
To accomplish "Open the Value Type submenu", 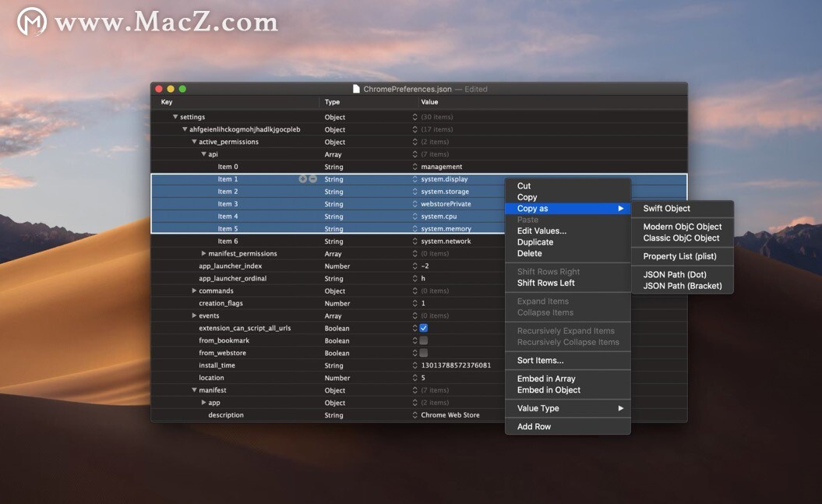I will coord(568,408).
